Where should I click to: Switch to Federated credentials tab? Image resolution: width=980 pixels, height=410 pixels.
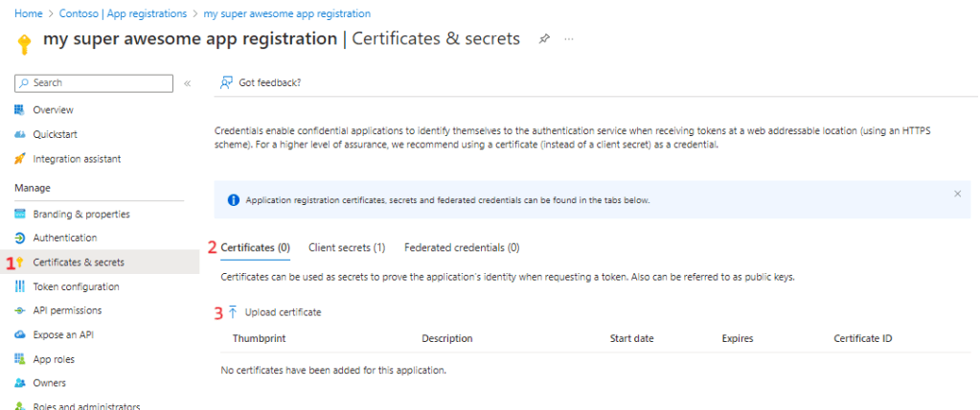pyautogui.click(x=462, y=247)
